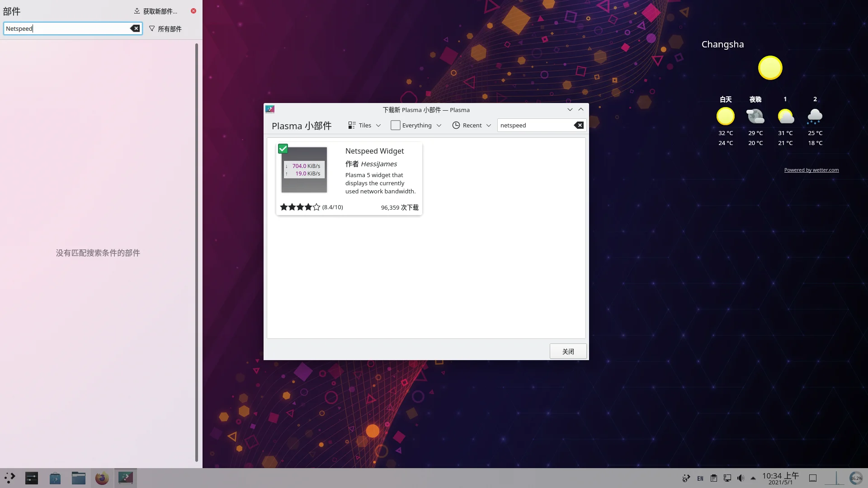Expand the Recent sort order dropdown
The width and height of the screenshot is (868, 488).
472,125
